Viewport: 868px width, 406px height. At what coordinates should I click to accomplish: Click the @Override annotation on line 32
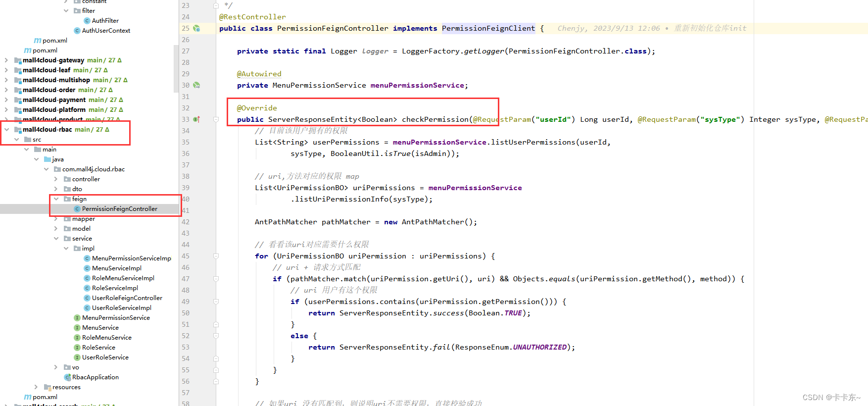click(x=257, y=108)
